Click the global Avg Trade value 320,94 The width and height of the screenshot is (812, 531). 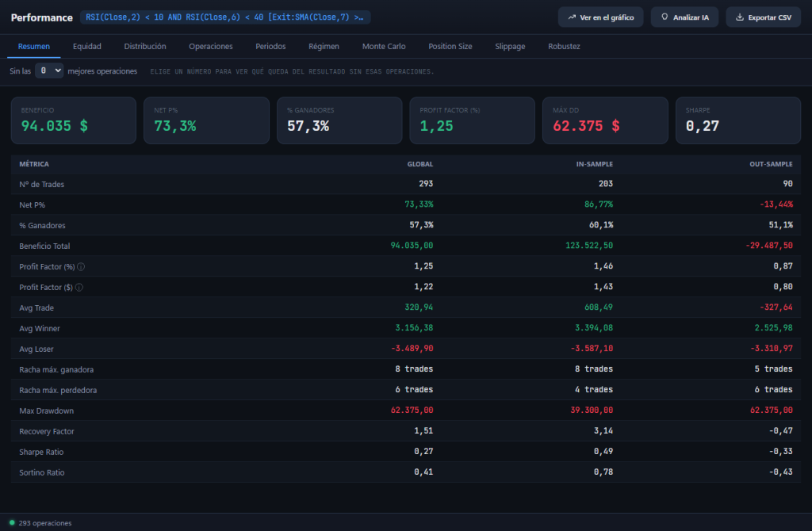419,308
